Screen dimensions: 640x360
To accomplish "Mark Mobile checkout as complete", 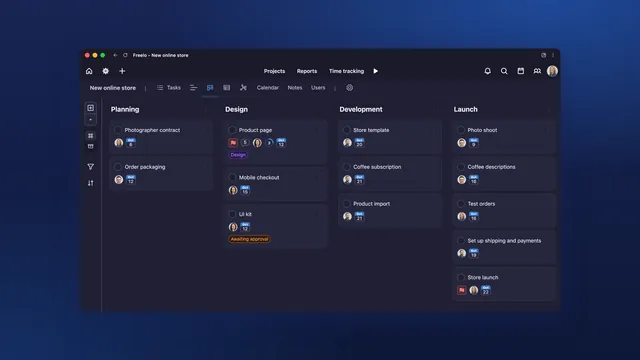I will [232, 177].
